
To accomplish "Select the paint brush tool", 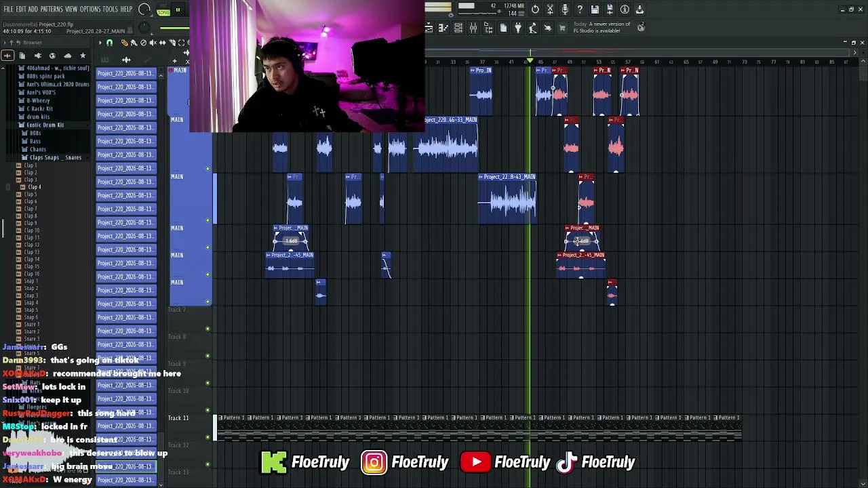I will coord(134,43).
